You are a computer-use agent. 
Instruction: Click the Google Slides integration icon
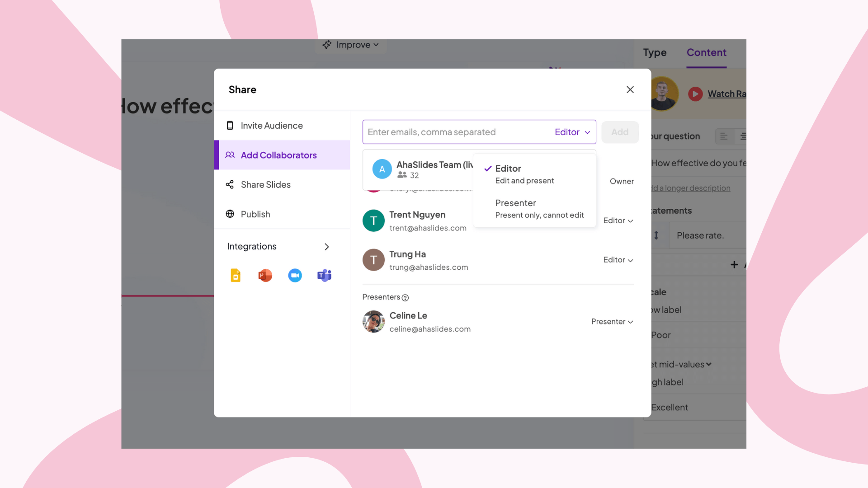[x=236, y=275]
